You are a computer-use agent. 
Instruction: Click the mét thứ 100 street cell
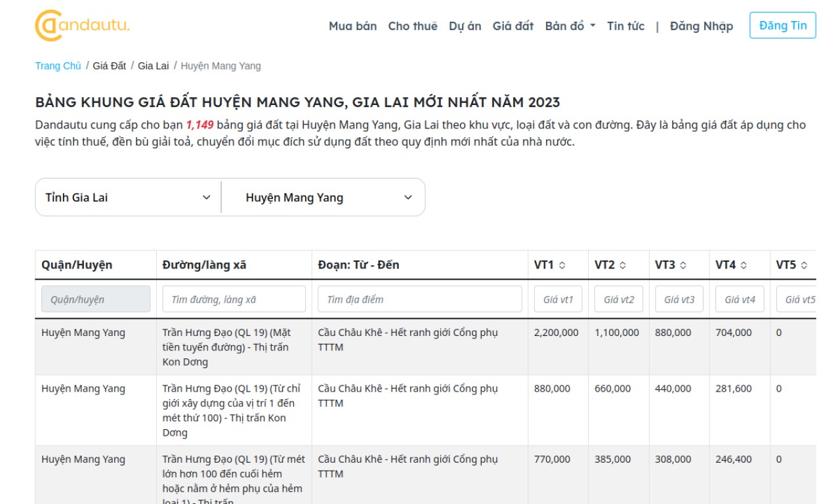click(234, 410)
